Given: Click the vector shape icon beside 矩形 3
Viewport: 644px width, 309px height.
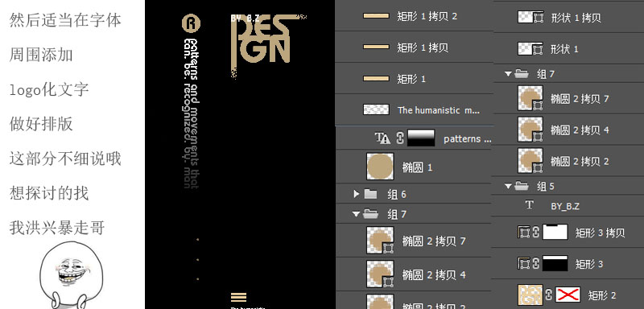Looking at the screenshot, I should click(524, 263).
